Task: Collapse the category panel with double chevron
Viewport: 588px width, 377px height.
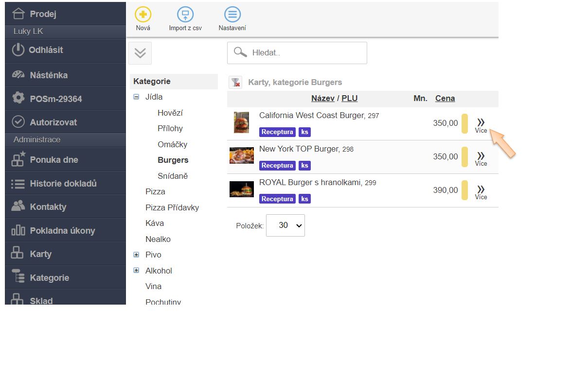Action: pos(140,53)
